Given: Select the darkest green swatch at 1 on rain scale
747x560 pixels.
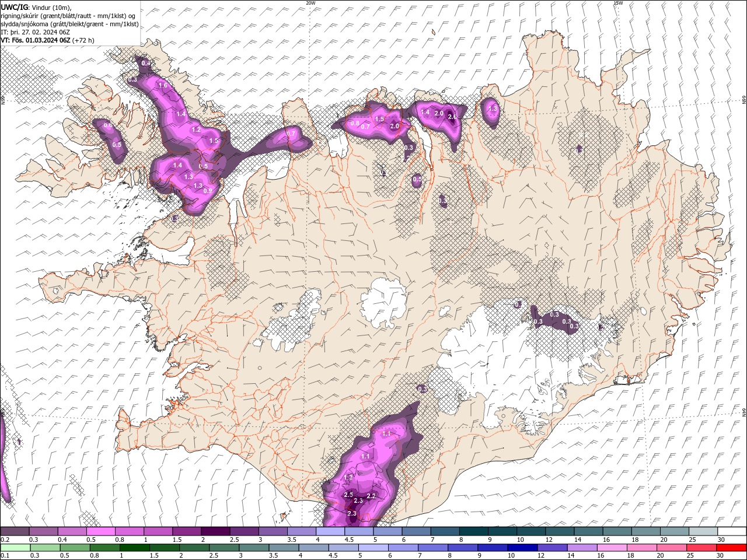Looking at the screenshot, I should (135, 548).
